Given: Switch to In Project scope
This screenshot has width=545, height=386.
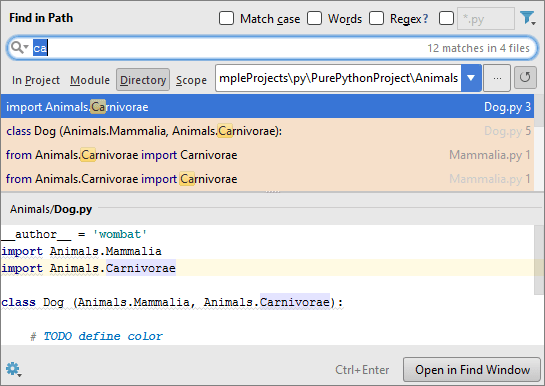Looking at the screenshot, I should 36,80.
